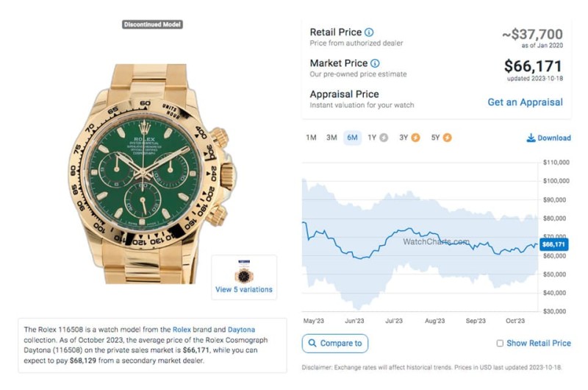Enable the Show Retail Price checkbox

(500, 343)
